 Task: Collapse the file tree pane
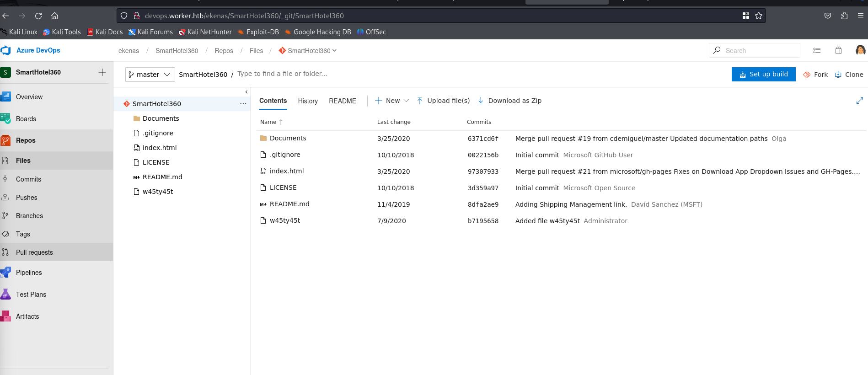pos(246,92)
